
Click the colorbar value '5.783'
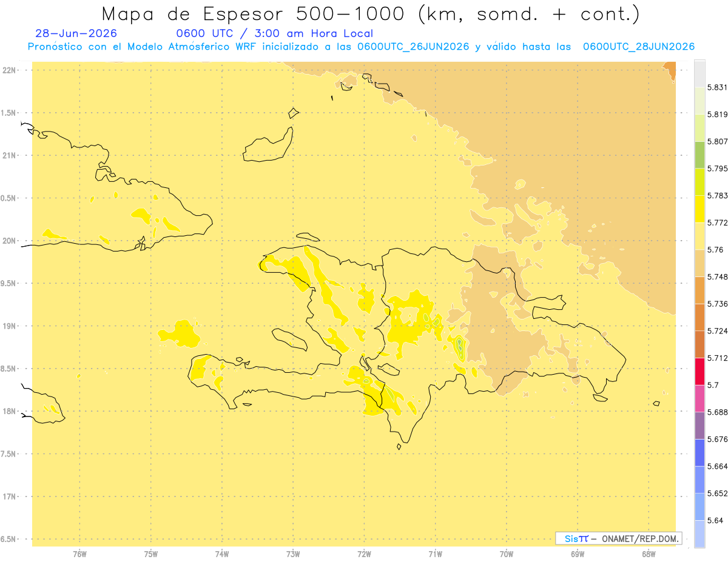point(718,195)
